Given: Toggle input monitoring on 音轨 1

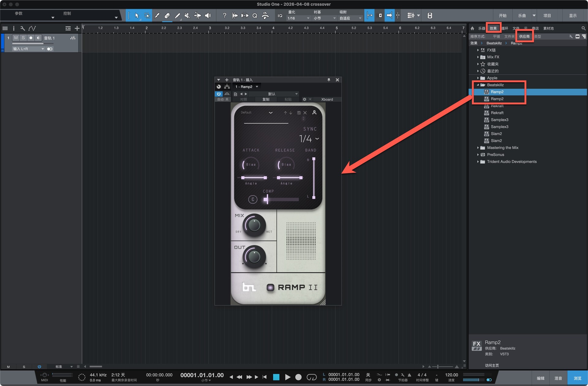Looking at the screenshot, I should [38, 38].
